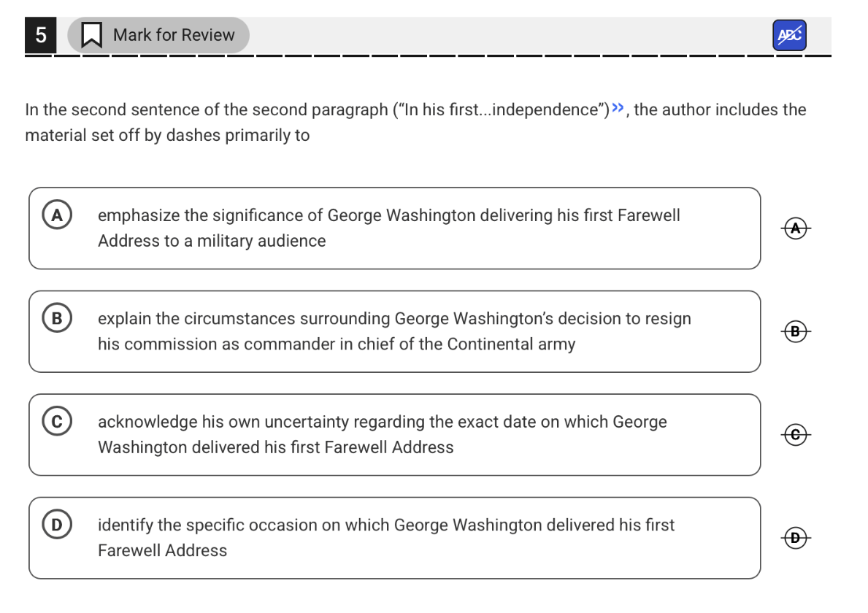Click the question prompt text paragraph

415,123
